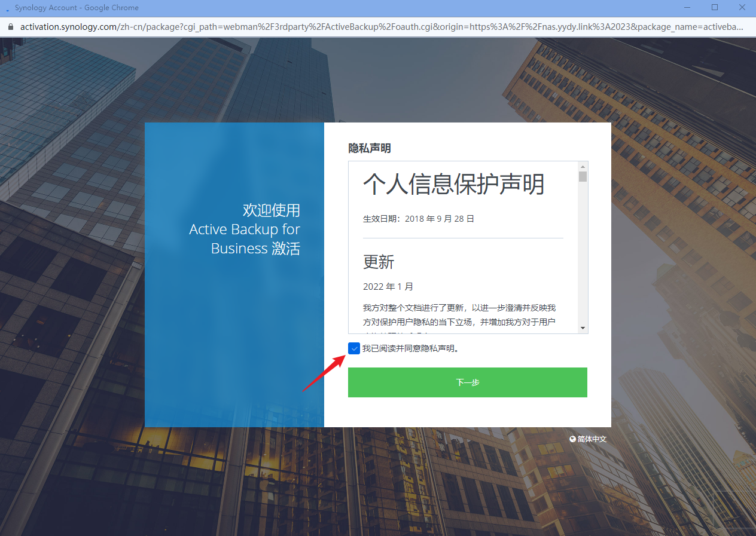Click the lock icon in the address bar

10,27
